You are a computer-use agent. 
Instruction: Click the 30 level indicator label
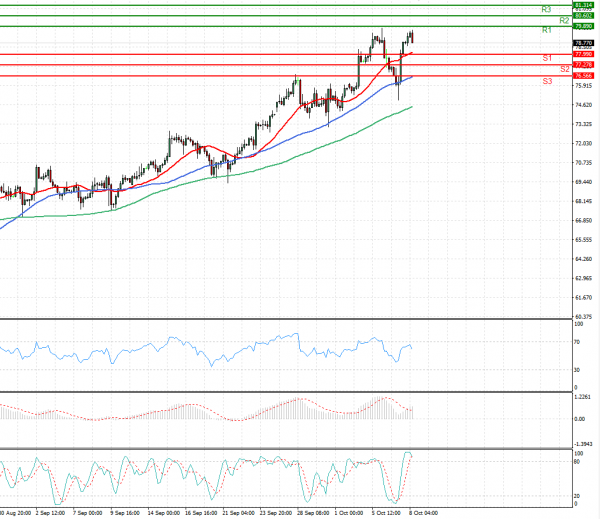coord(577,370)
